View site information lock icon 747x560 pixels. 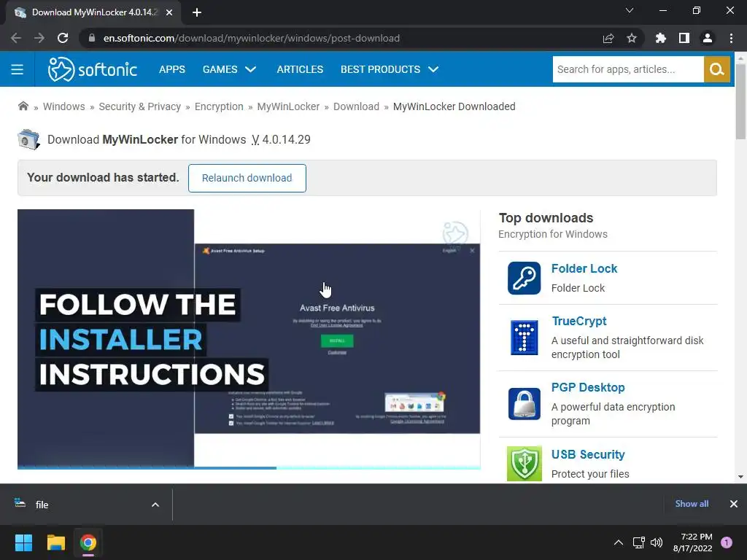pos(91,38)
